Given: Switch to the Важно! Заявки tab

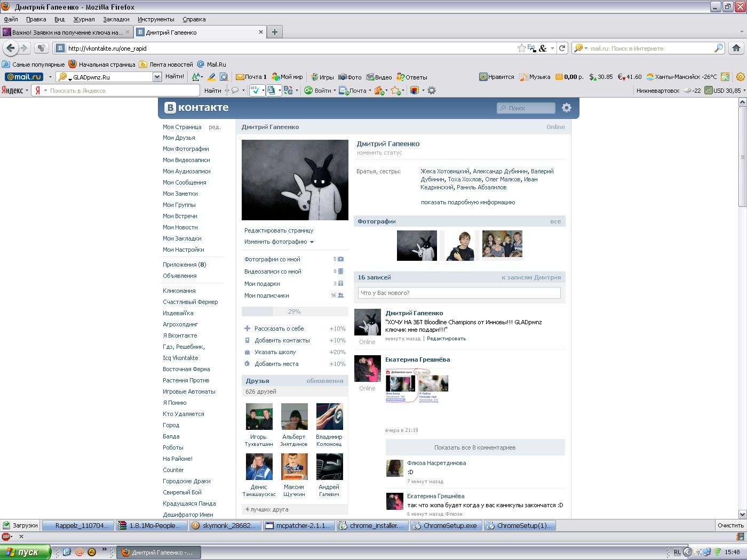Looking at the screenshot, I should click(x=66, y=32).
